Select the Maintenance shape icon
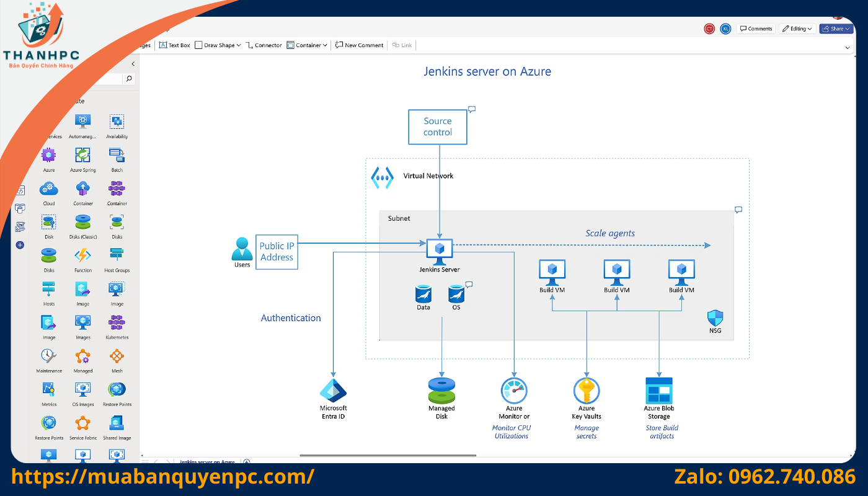The image size is (868, 496). click(x=49, y=356)
